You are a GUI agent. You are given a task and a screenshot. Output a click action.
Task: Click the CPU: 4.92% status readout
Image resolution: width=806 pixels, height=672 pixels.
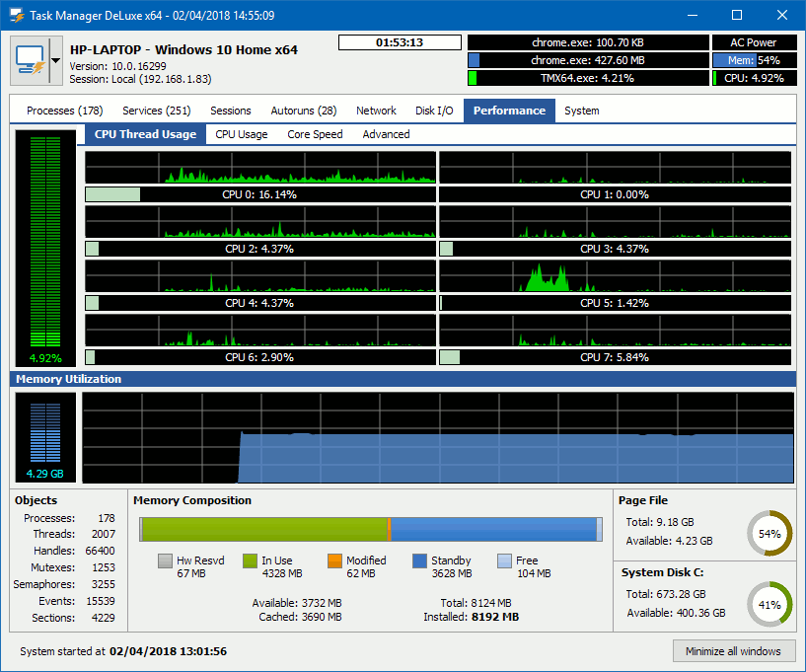[754, 79]
